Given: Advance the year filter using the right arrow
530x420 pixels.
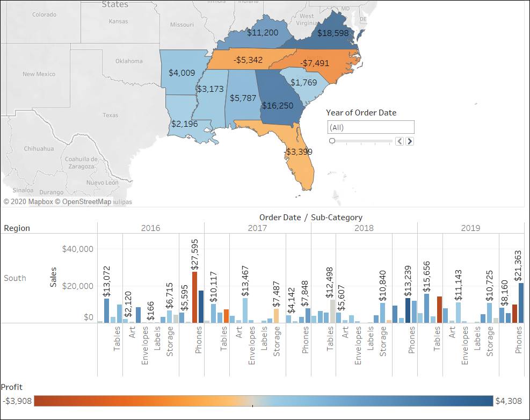Looking at the screenshot, I should pyautogui.click(x=409, y=141).
